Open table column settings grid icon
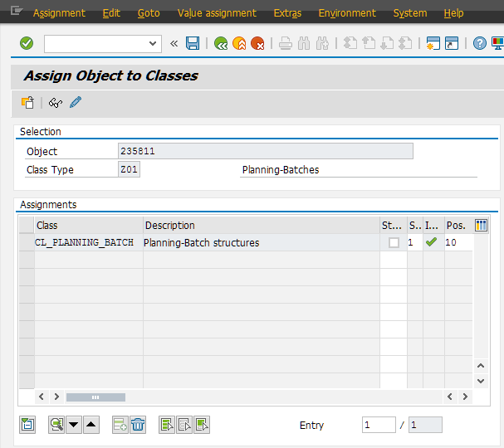Screen dimensions: 504x448 pyautogui.click(x=481, y=225)
